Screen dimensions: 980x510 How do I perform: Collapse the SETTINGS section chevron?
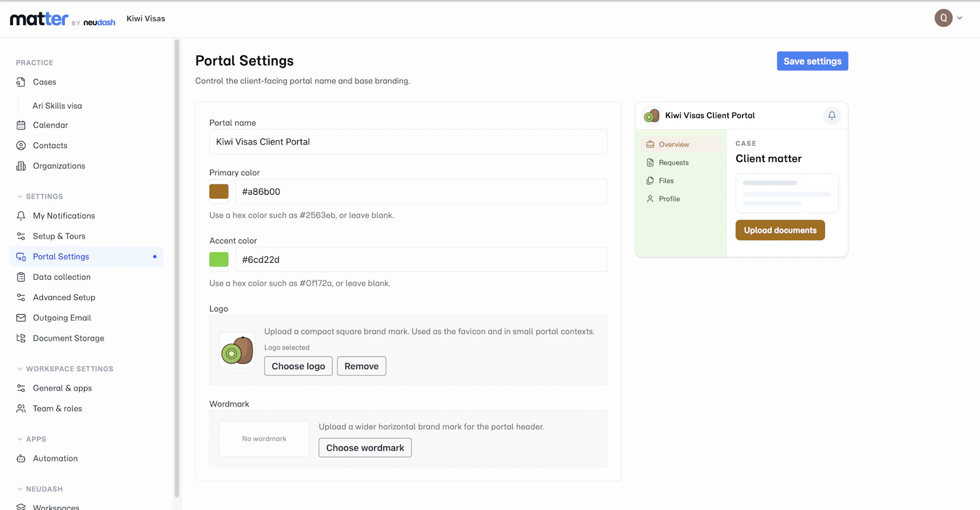(20, 197)
